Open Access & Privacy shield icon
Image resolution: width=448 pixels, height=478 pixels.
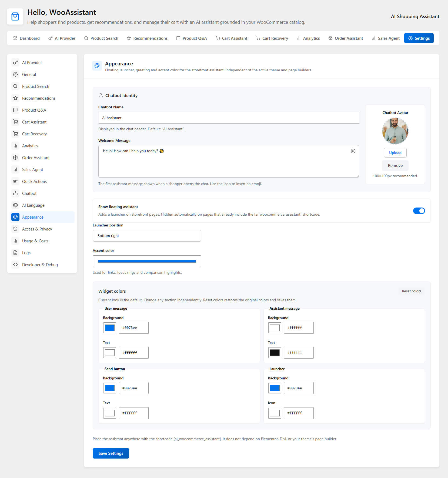[15, 229]
